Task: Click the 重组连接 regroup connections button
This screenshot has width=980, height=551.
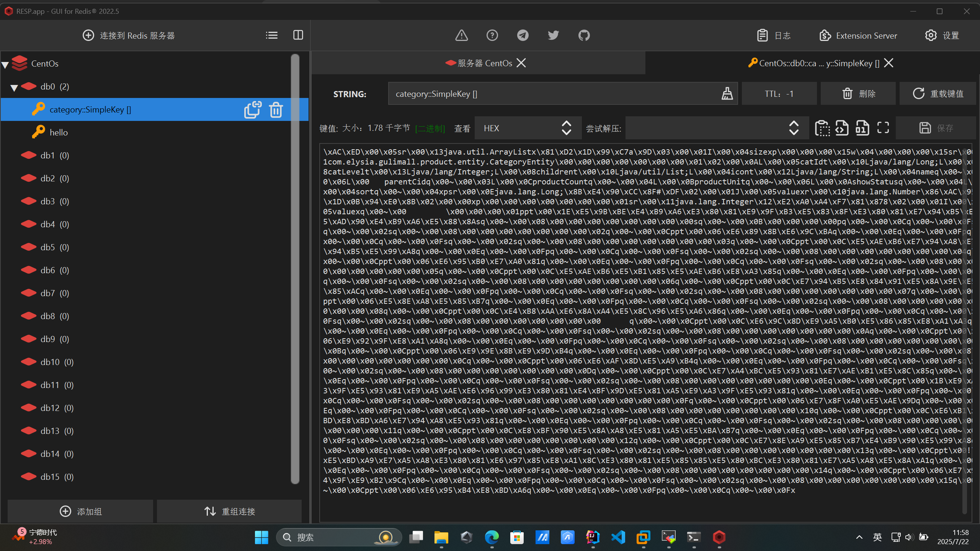Action: (x=229, y=511)
